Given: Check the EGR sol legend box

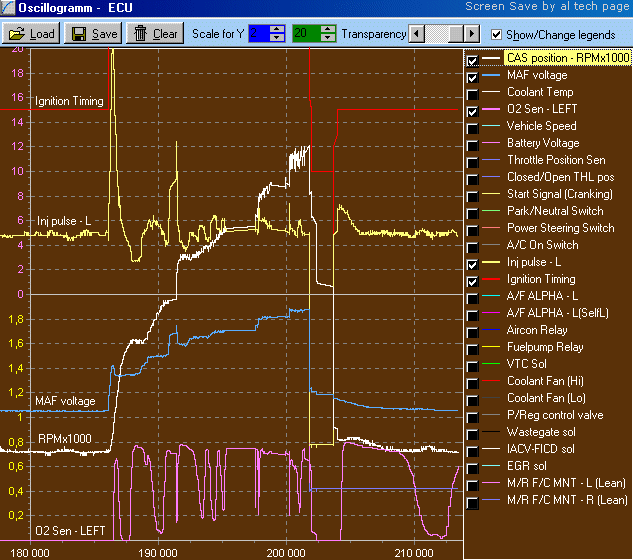Looking at the screenshot, I should 473,467.
